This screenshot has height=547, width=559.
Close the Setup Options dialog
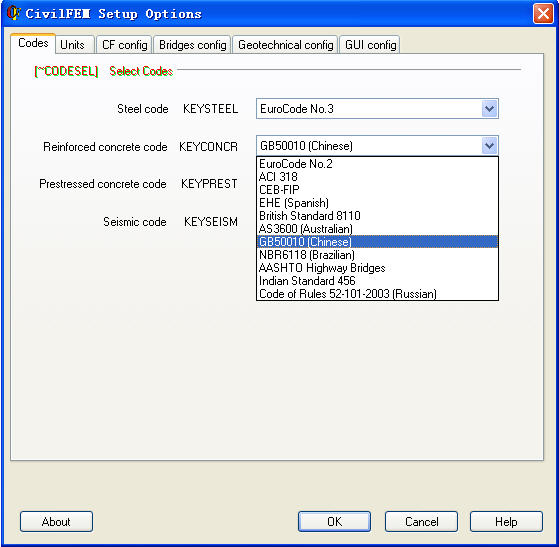coord(543,14)
